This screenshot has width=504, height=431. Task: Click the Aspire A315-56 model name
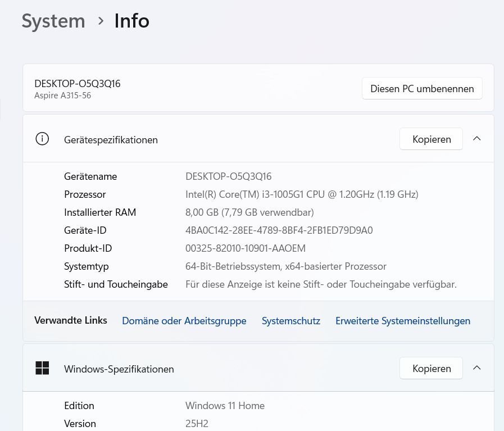point(62,96)
